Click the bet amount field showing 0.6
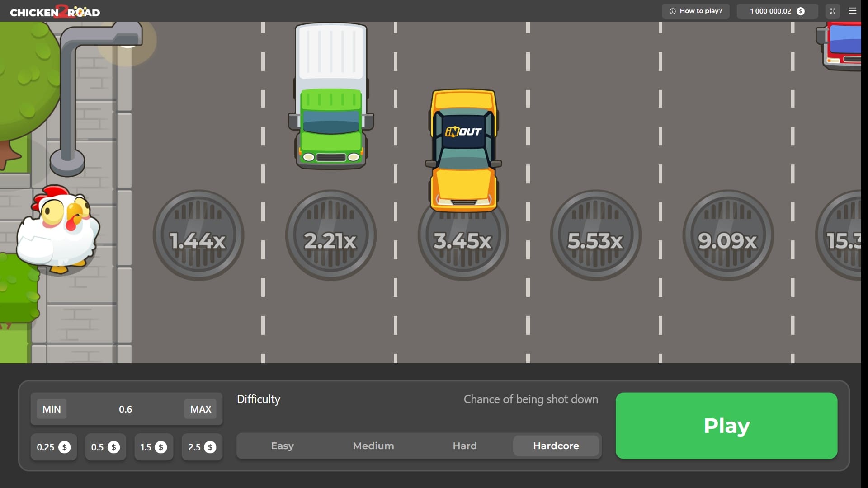This screenshot has height=488, width=868. (x=126, y=409)
